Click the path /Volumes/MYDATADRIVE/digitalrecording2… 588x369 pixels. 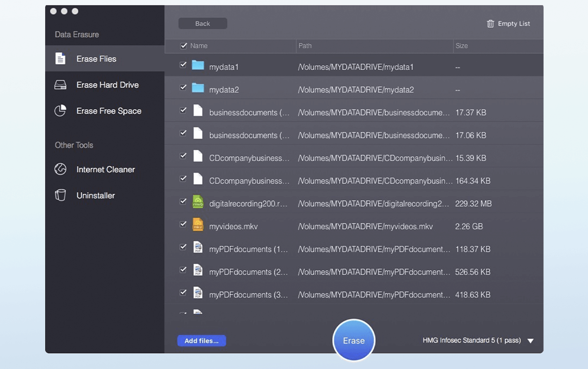[x=374, y=204]
